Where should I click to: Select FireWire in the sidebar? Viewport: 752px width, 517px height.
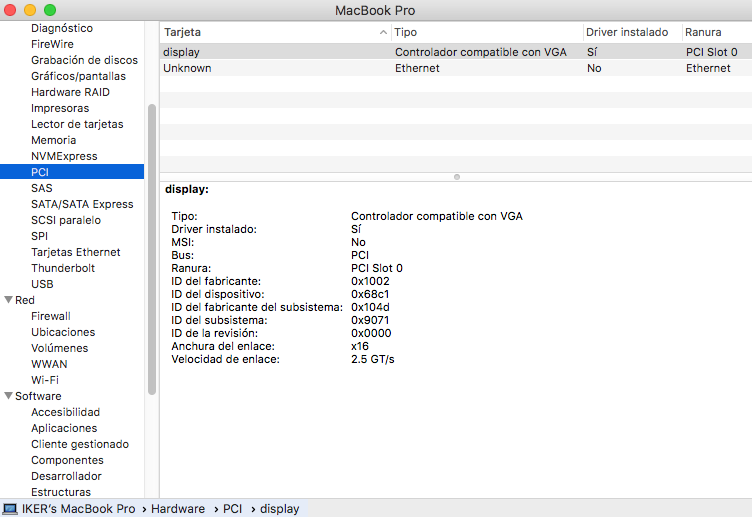pos(52,44)
